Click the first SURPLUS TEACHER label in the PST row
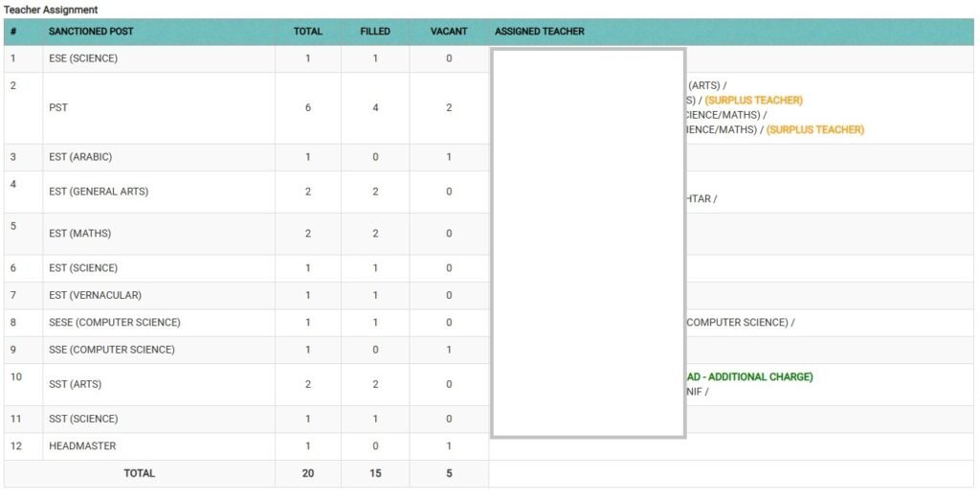This screenshot has width=980, height=501. (x=754, y=100)
